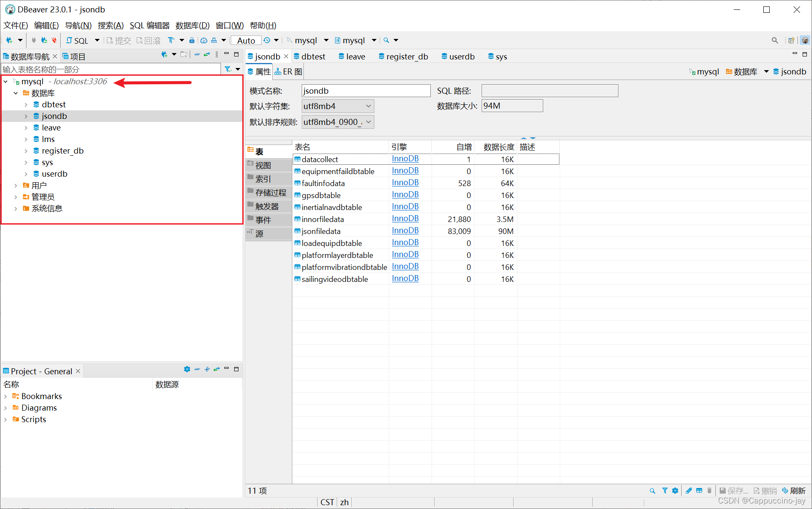Click the navigator table name filter field
The image size is (812, 509).
pos(111,69)
